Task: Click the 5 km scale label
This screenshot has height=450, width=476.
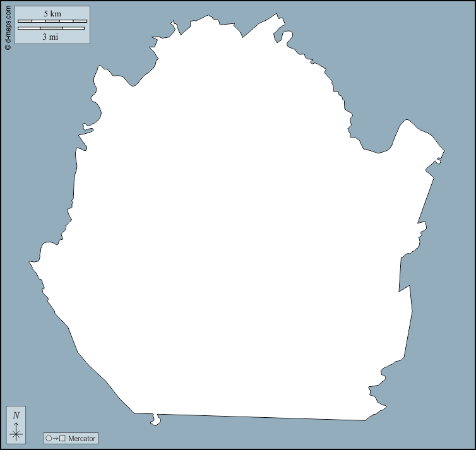Action: click(x=52, y=13)
